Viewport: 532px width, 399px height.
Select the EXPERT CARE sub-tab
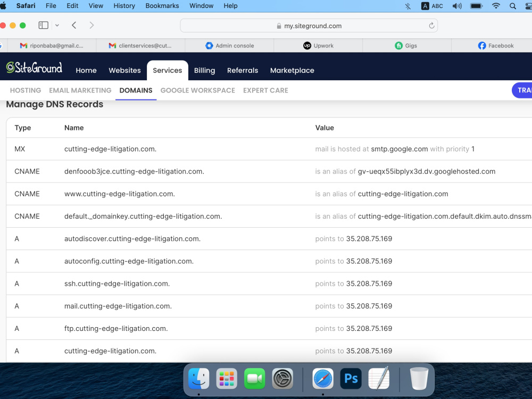[x=265, y=90]
